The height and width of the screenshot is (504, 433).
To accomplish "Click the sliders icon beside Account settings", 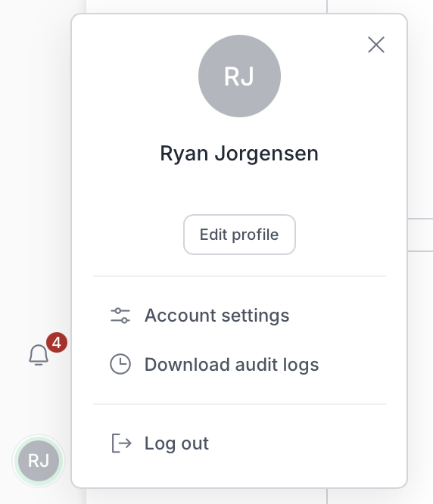I will pos(120,316).
